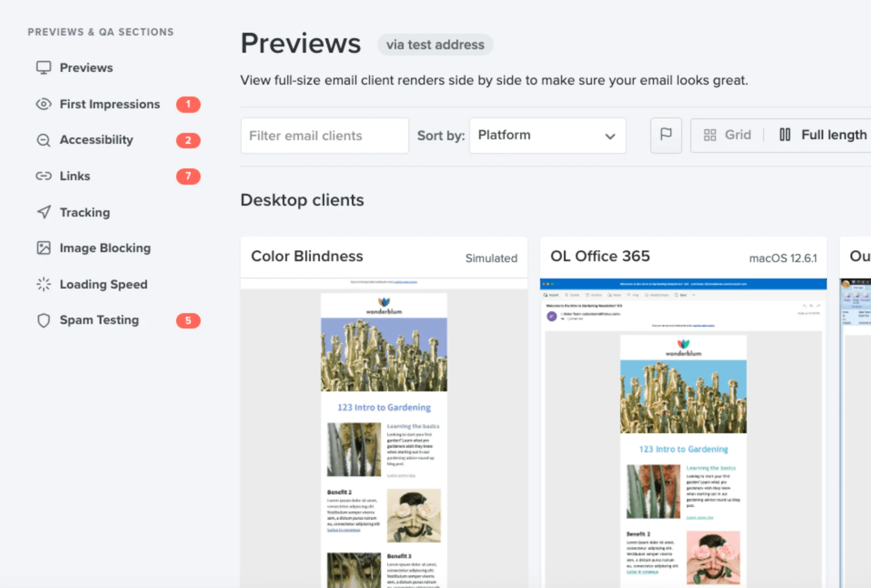Click the Image Blocking picture icon
Screen dimensions: 871x588
[x=44, y=248]
